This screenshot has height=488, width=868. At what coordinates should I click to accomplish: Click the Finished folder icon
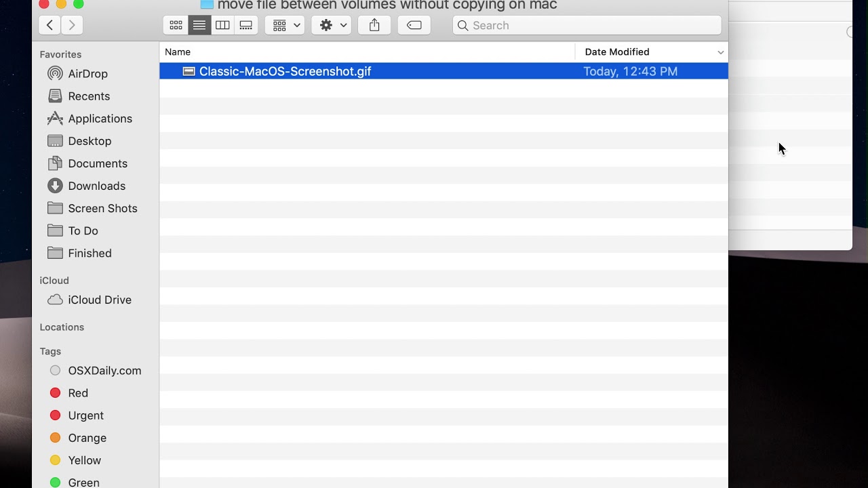coord(56,252)
